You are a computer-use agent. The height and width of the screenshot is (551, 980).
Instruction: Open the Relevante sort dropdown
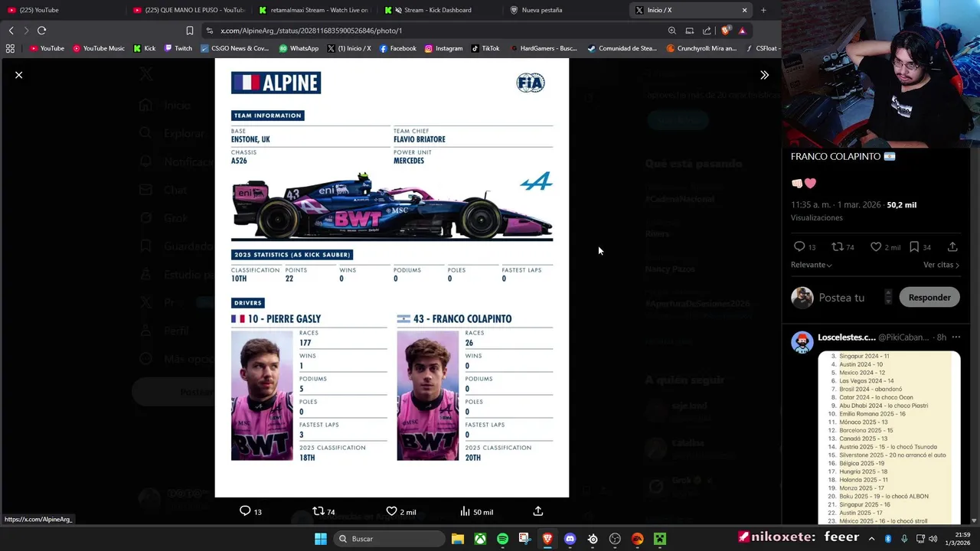click(x=812, y=265)
